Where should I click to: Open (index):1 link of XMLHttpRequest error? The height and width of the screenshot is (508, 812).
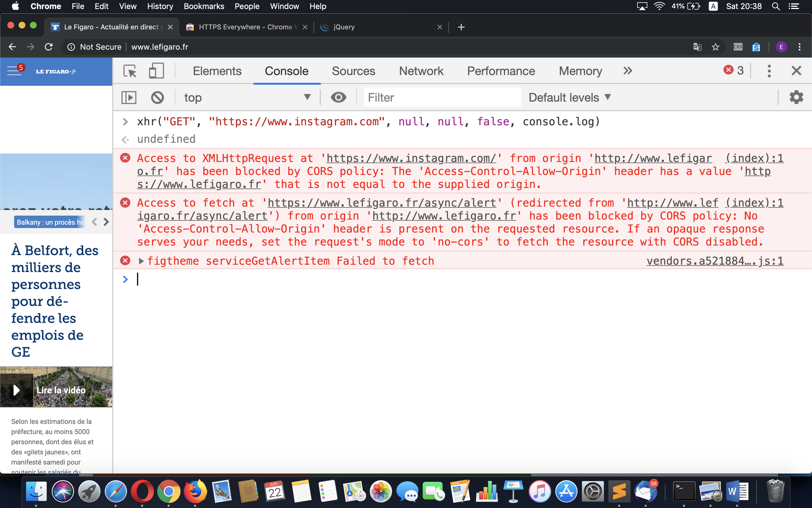[x=754, y=158]
